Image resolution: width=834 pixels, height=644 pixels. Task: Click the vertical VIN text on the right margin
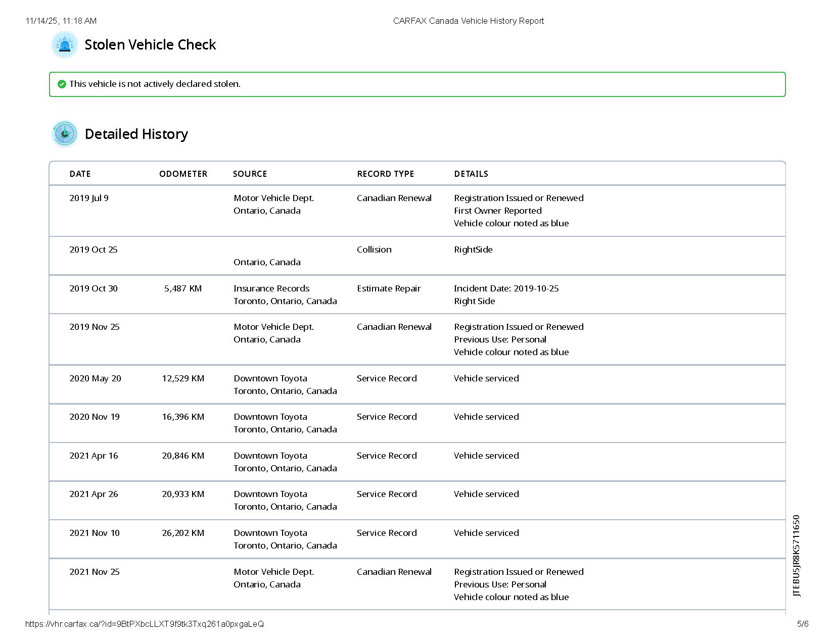(797, 556)
